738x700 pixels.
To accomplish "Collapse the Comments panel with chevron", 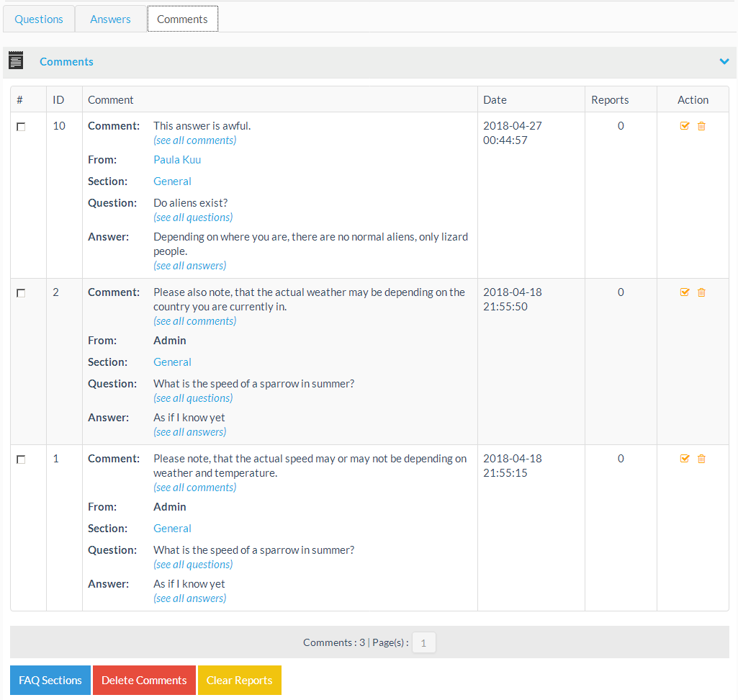I will click(x=724, y=62).
